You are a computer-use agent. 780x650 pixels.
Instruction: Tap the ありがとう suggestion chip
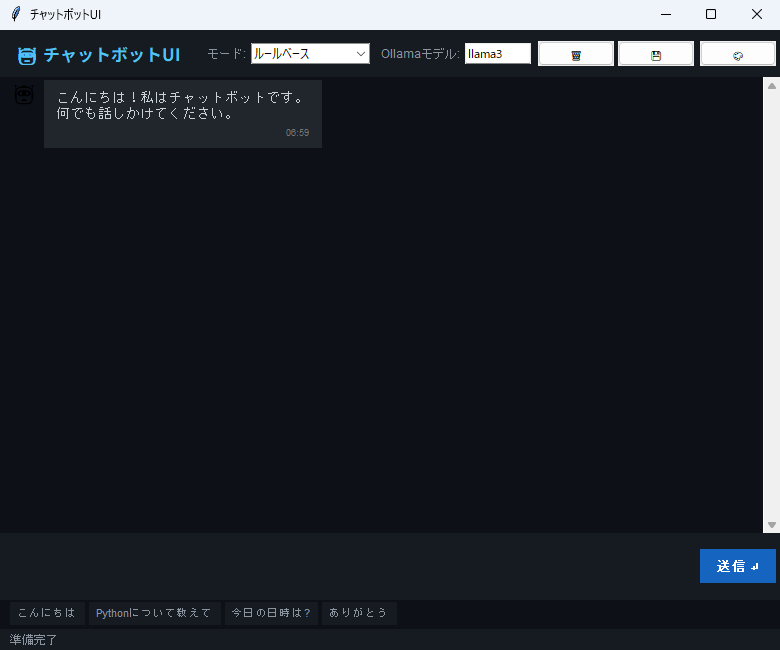tap(359, 613)
